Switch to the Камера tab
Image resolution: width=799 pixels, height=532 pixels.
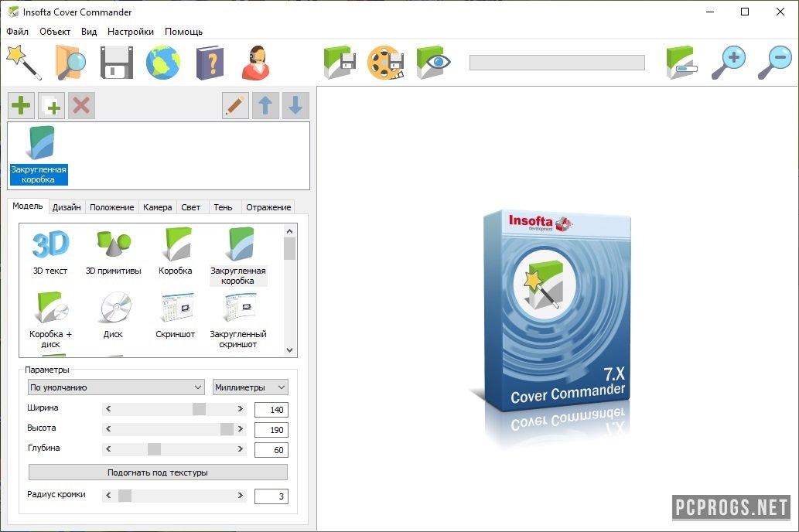(x=157, y=207)
